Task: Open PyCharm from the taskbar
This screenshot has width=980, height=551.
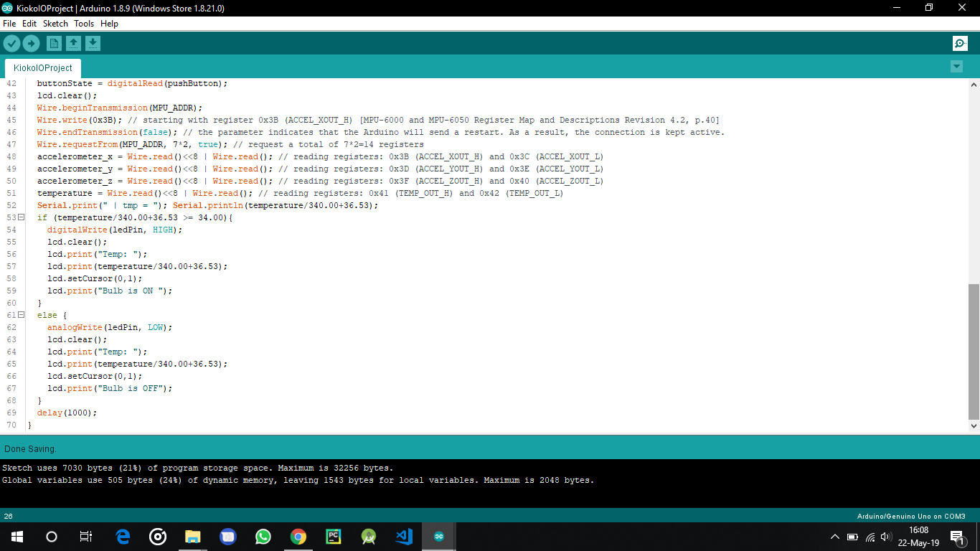Action: (x=334, y=537)
